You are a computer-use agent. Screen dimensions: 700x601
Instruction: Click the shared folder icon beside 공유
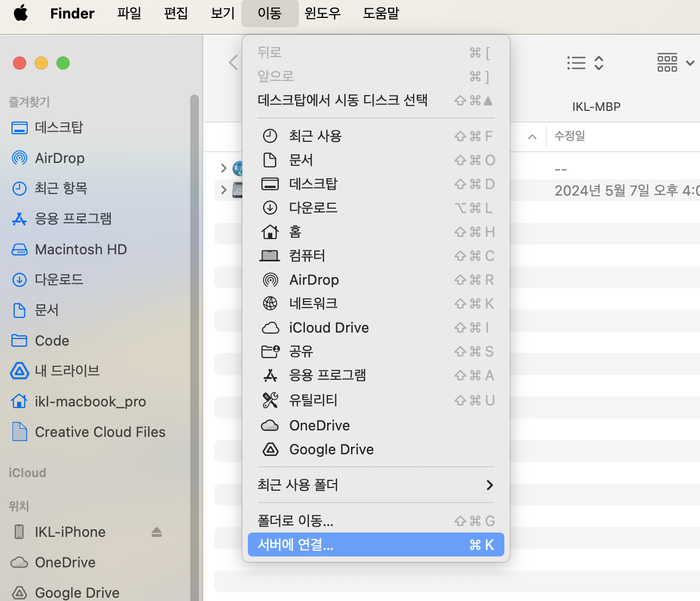point(270,352)
